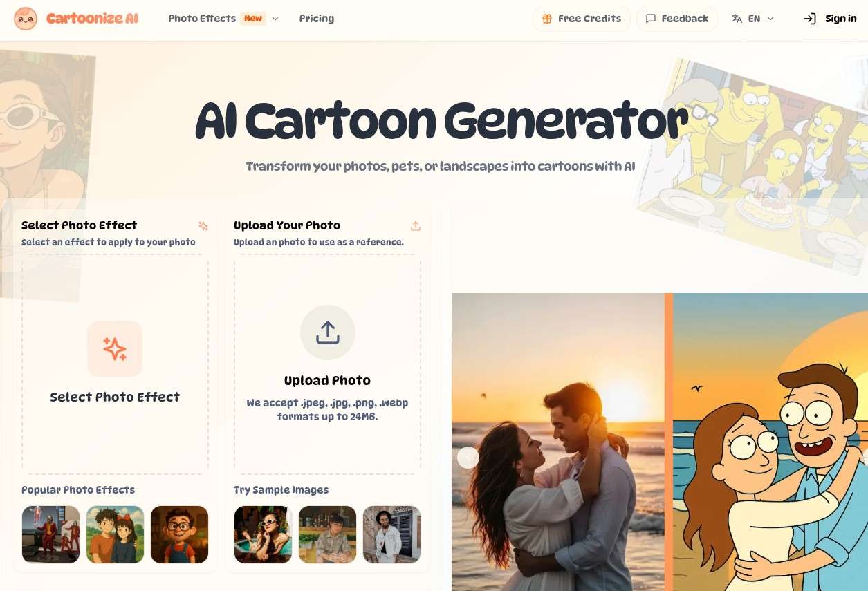Click the Free Credits button

pyautogui.click(x=581, y=19)
